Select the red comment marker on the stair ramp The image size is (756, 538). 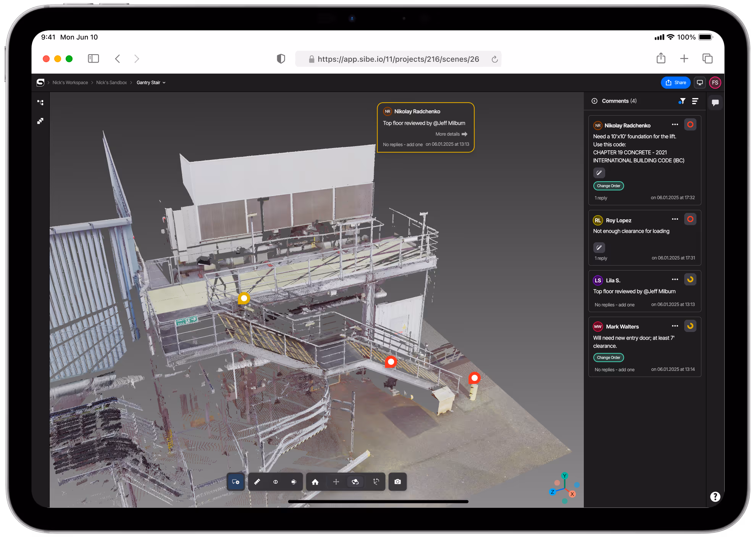(x=391, y=362)
